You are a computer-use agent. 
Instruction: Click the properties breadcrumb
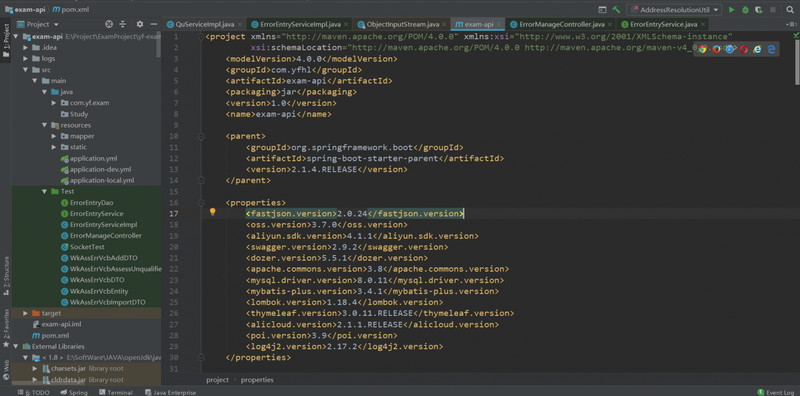[257, 380]
